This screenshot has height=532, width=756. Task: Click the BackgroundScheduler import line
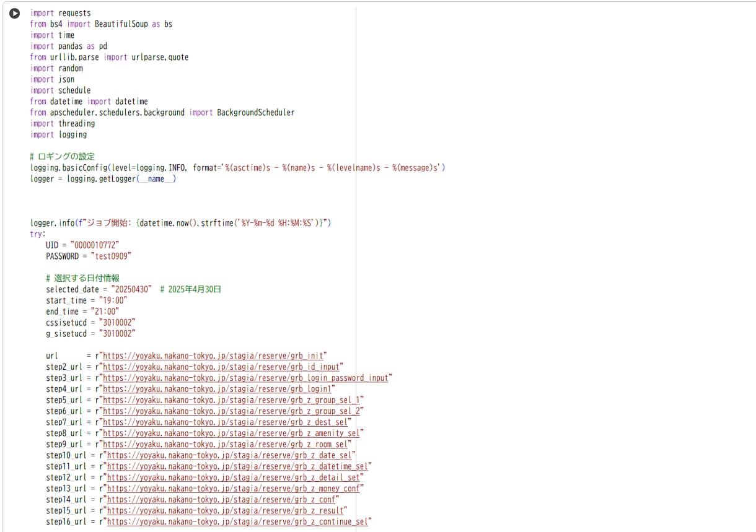[x=162, y=113]
